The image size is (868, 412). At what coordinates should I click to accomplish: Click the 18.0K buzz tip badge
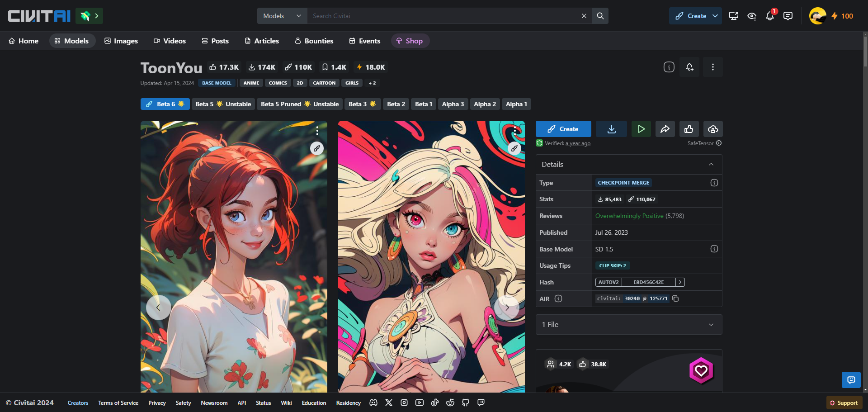point(371,67)
